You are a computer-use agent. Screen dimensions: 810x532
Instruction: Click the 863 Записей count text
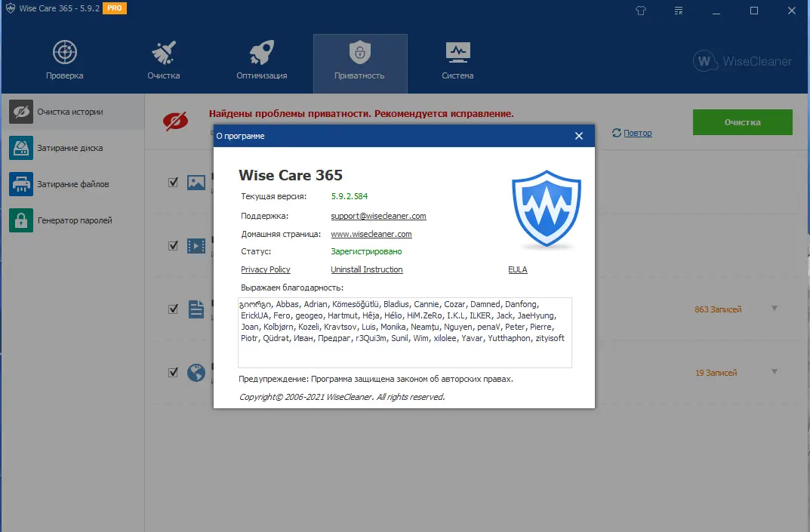[x=718, y=309]
